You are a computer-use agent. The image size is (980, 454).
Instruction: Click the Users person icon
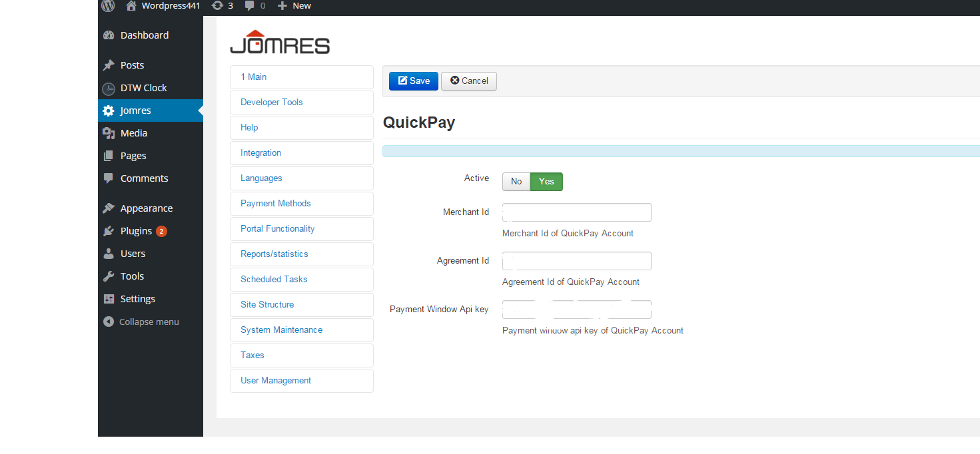click(x=109, y=254)
